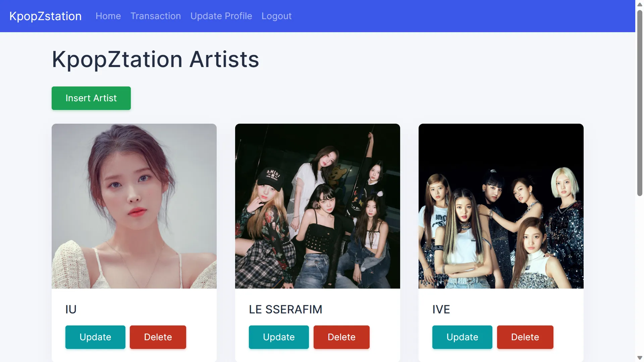This screenshot has height=362, width=644.
Task: Open the LE SSERAFIM group photo
Action: pyautogui.click(x=317, y=206)
